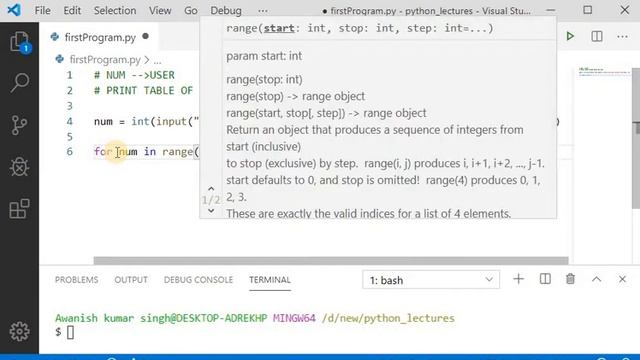
Task: Add a new terminal with the plus icon
Action: [x=518, y=279]
